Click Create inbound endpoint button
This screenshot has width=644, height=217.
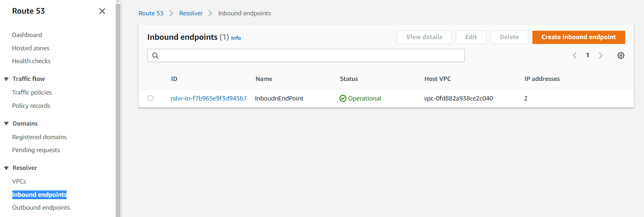[578, 37]
